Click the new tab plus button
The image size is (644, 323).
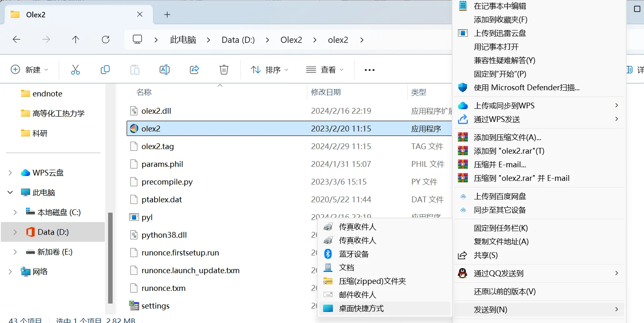[x=167, y=14]
